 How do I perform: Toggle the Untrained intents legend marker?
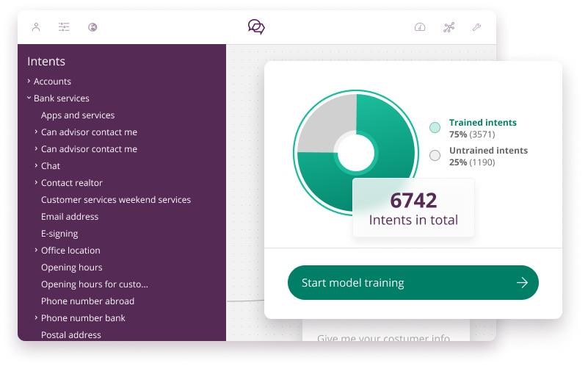435,156
